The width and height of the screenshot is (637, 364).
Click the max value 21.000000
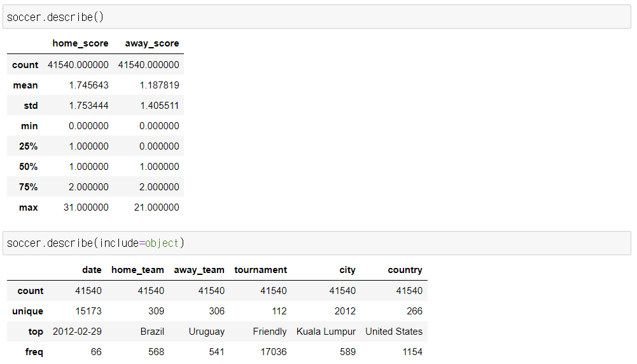pos(157,207)
